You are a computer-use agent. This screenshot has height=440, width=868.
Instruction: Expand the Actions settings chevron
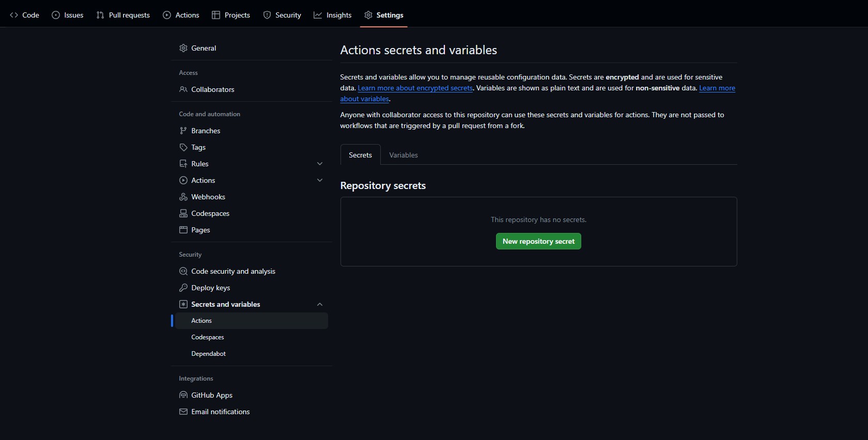pos(320,180)
